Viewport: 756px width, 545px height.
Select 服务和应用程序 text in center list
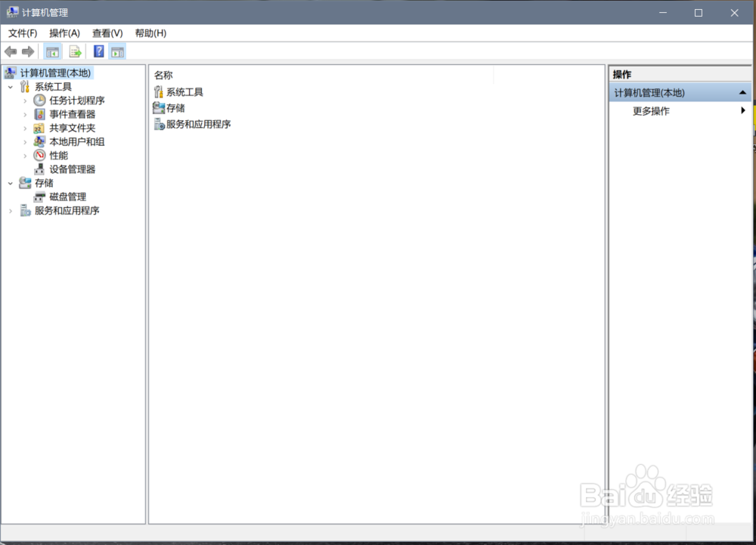(x=199, y=124)
